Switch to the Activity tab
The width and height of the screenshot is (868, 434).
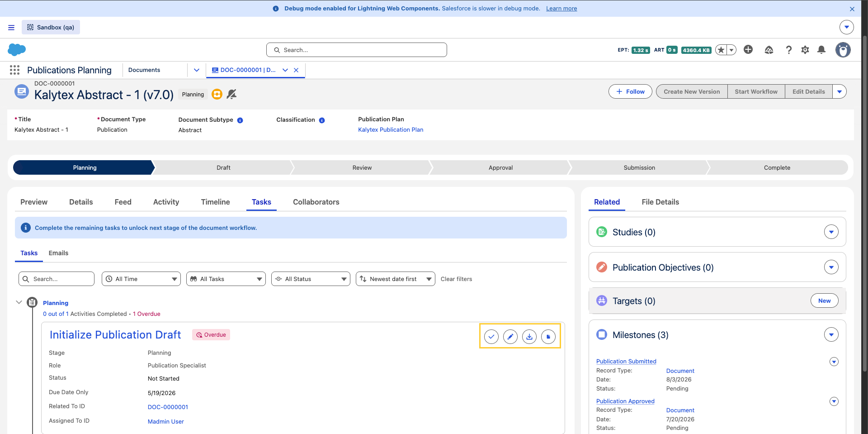point(166,202)
